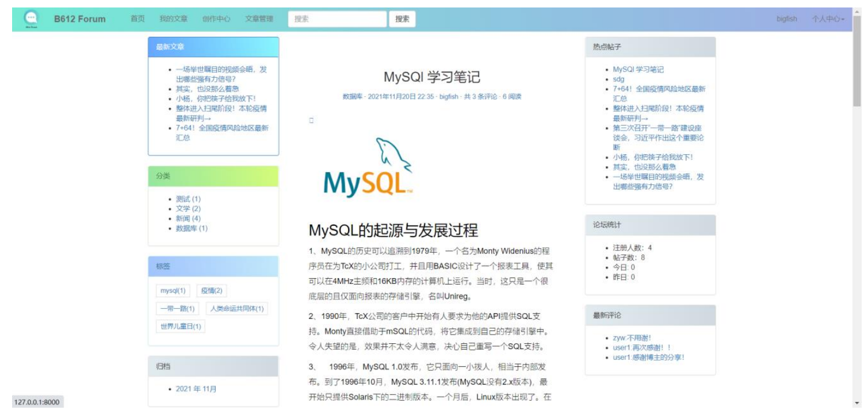
Task: Select category 测试 (1)
Action: click(x=188, y=199)
